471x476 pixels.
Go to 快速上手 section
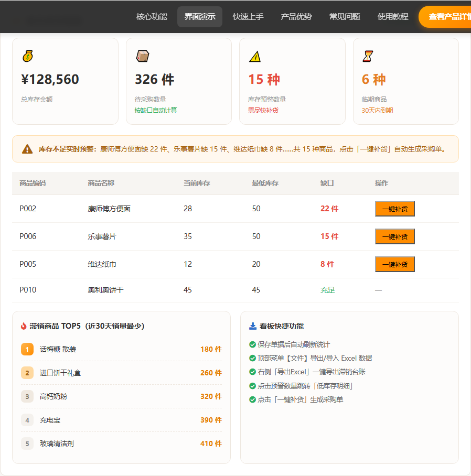click(248, 17)
